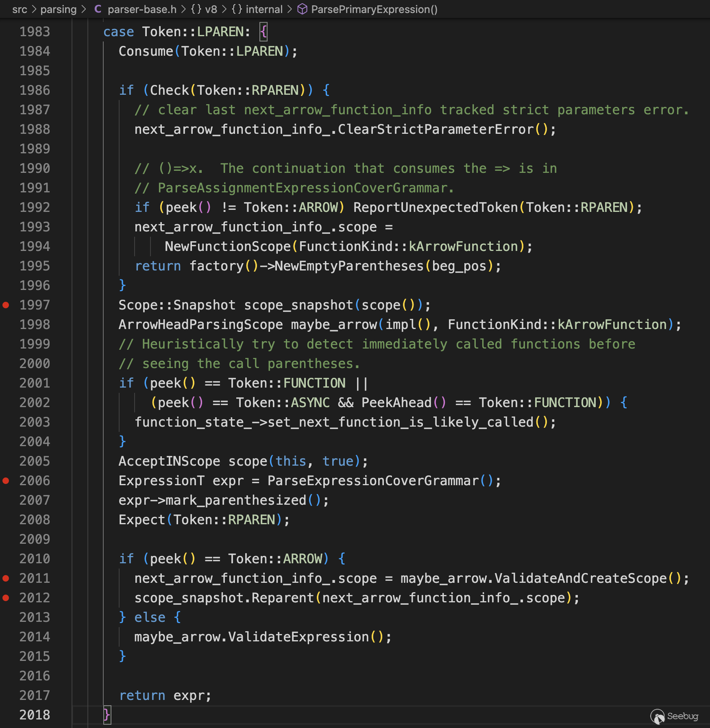
Task: Click the namespace braces icon before v8
Action: 196,9
